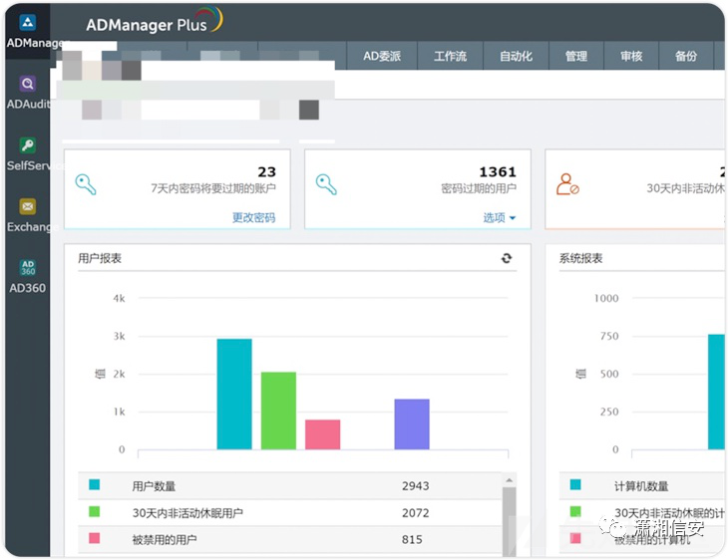
Task: Click the 1361 count on second card
Action: [498, 172]
